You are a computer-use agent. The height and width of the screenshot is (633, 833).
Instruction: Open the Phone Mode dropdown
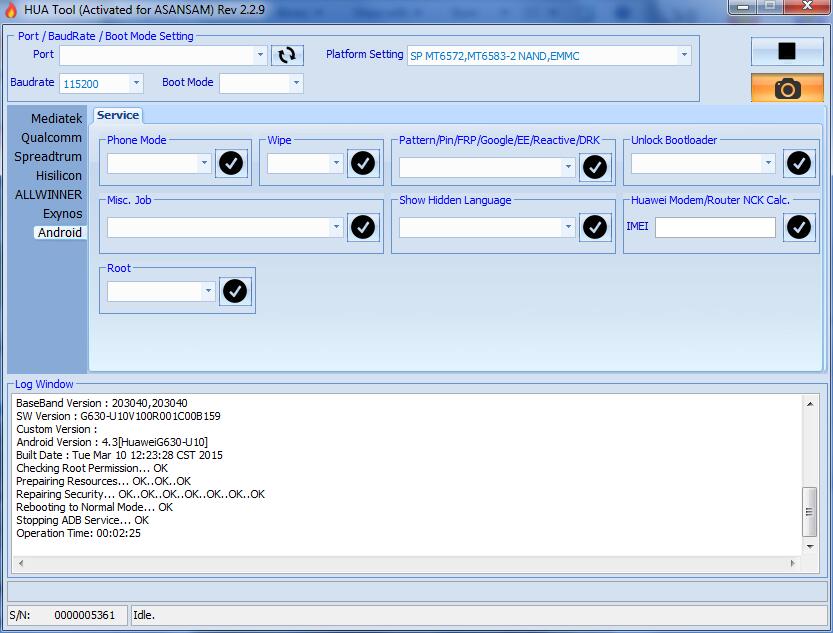(204, 163)
